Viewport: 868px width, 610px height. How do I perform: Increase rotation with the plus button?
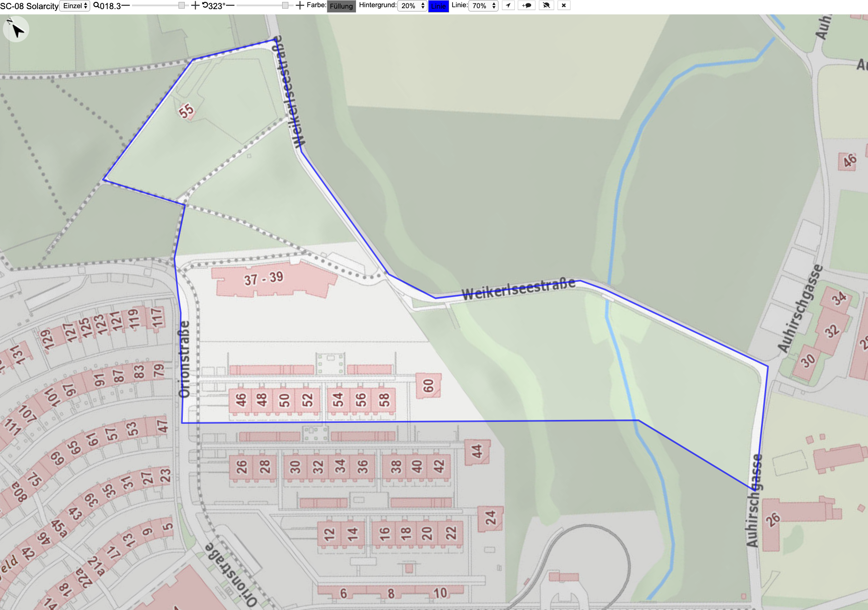coord(300,6)
